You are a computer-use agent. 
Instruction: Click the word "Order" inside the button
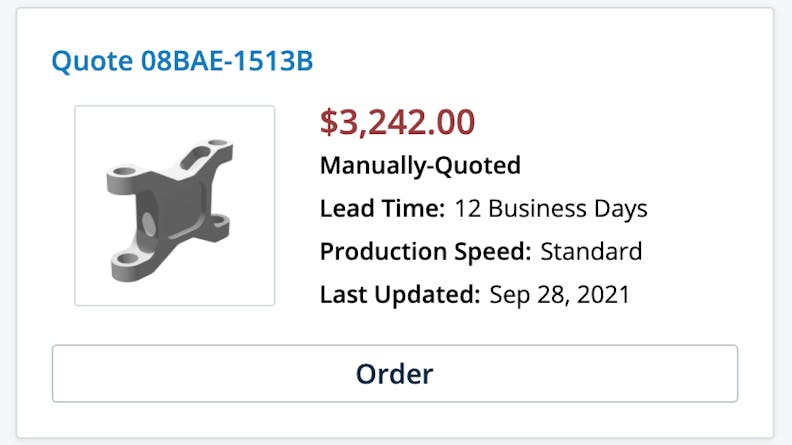(394, 374)
